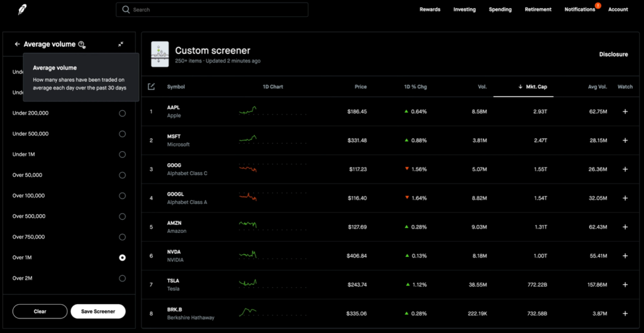Open the Spending nav item
The height and width of the screenshot is (333, 644).
point(500,9)
